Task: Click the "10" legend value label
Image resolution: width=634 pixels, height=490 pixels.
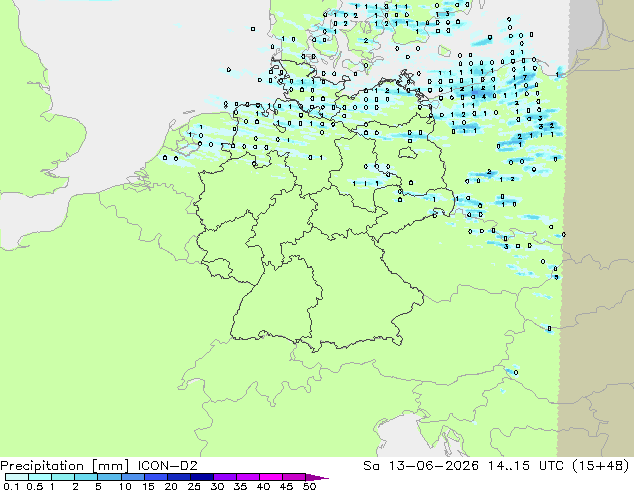Action: pos(125,486)
